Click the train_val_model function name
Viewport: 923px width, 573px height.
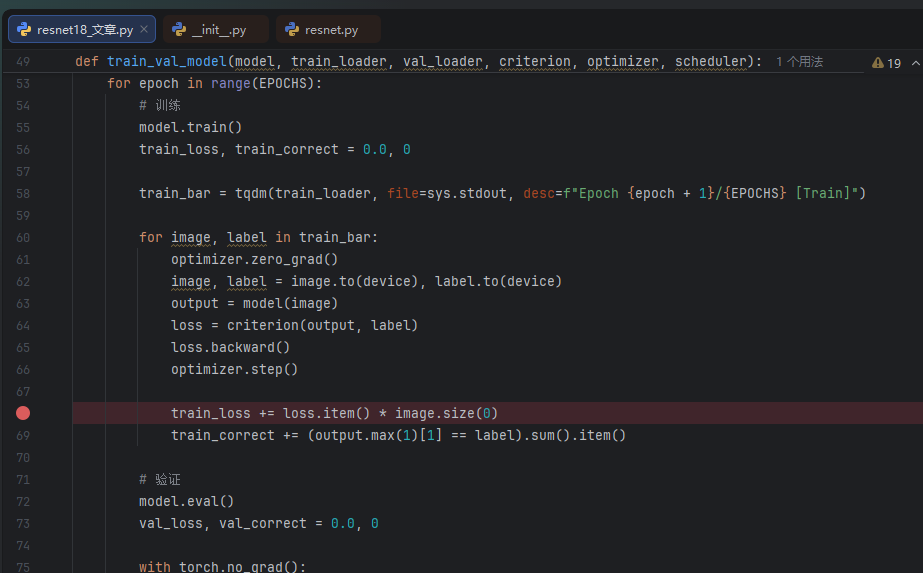167,61
